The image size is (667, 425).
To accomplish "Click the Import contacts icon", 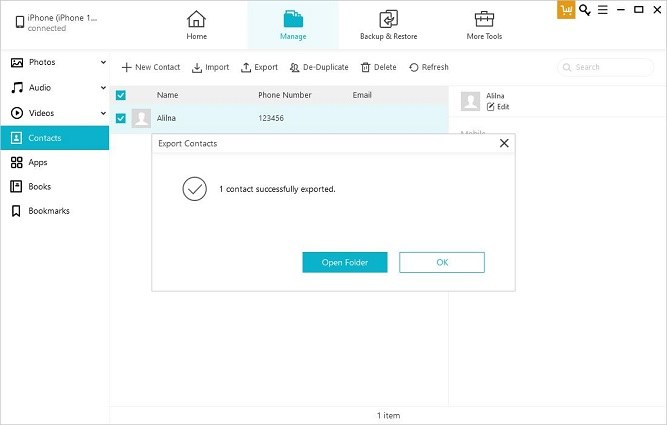I will tap(197, 67).
